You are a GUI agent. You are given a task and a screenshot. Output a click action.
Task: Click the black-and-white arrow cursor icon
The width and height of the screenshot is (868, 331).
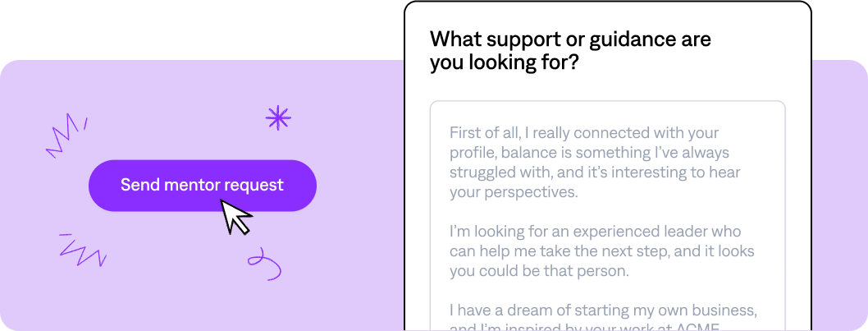point(235,217)
